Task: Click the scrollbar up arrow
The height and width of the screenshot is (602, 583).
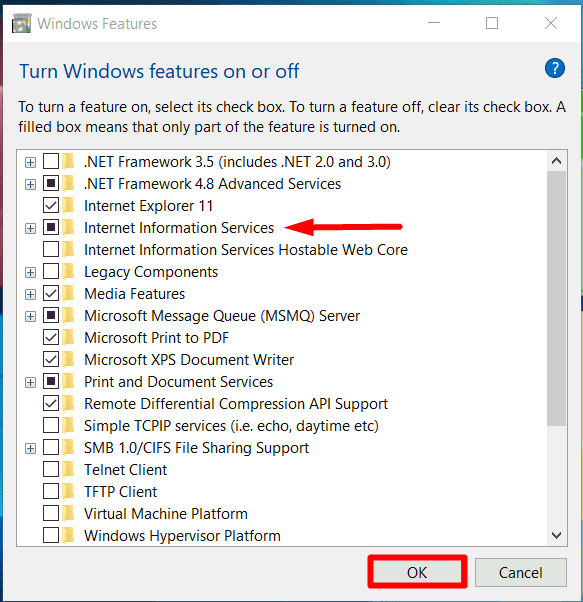Action: (557, 161)
